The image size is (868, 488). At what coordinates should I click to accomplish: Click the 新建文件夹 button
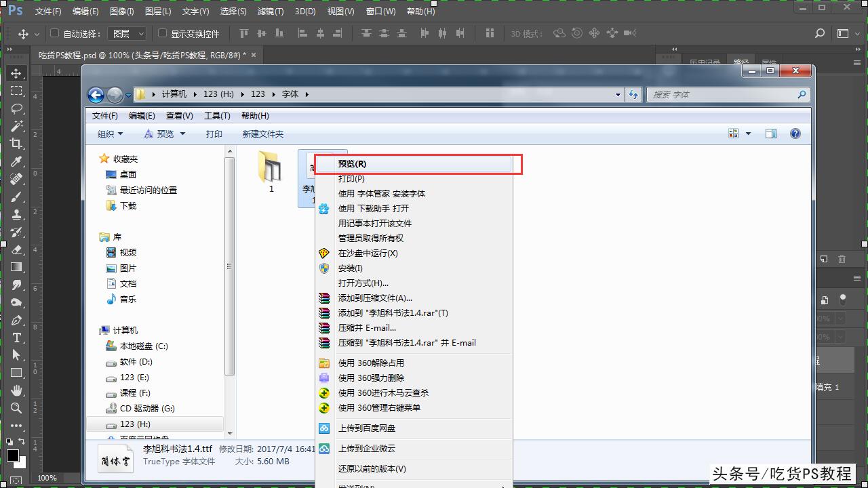coord(263,134)
